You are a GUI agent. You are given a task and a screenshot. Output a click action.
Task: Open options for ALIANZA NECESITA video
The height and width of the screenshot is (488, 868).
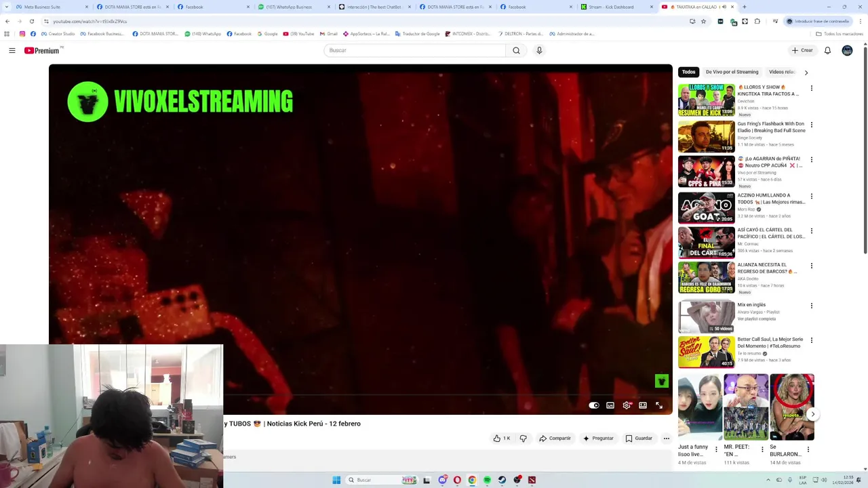coord(811,266)
